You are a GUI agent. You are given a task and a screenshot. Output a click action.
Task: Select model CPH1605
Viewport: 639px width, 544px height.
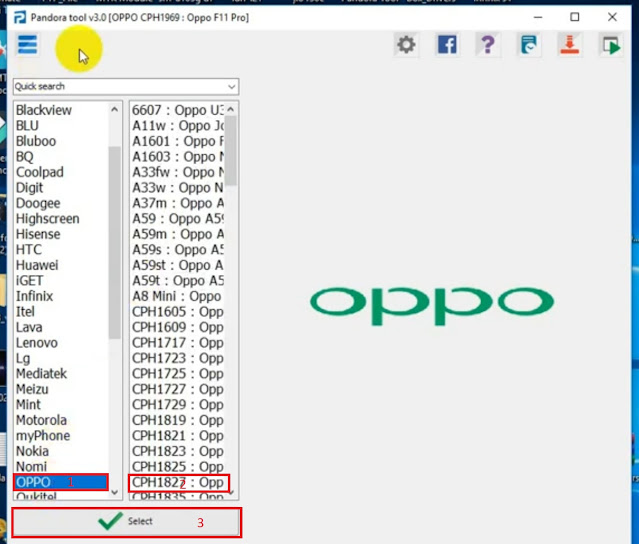click(x=178, y=311)
